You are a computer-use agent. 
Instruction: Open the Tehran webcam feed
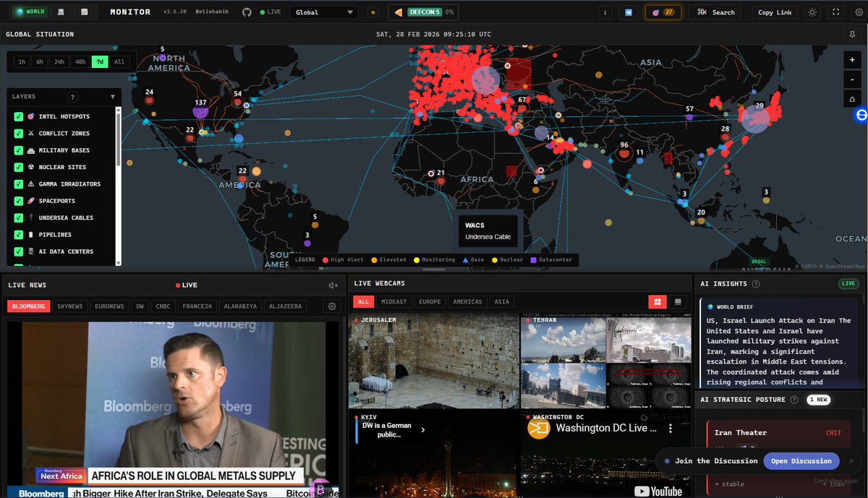(606, 361)
